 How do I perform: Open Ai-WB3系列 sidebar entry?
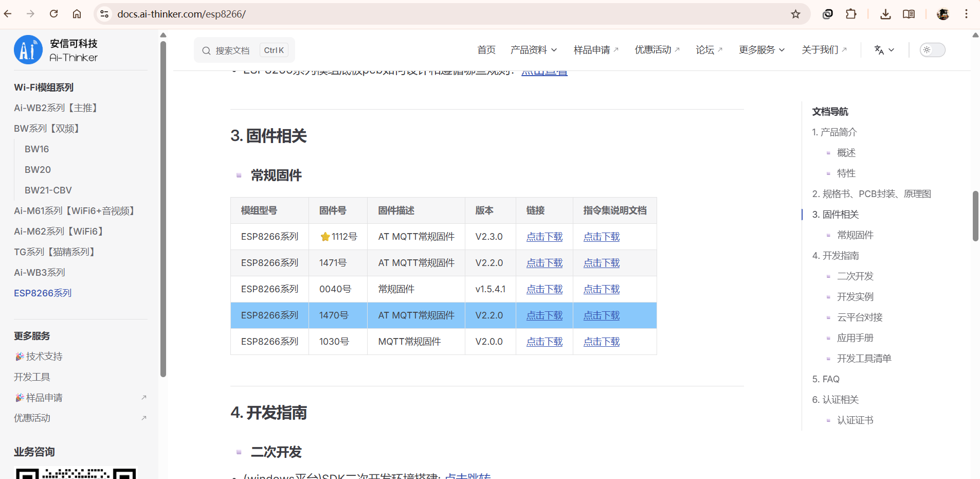[x=40, y=273]
